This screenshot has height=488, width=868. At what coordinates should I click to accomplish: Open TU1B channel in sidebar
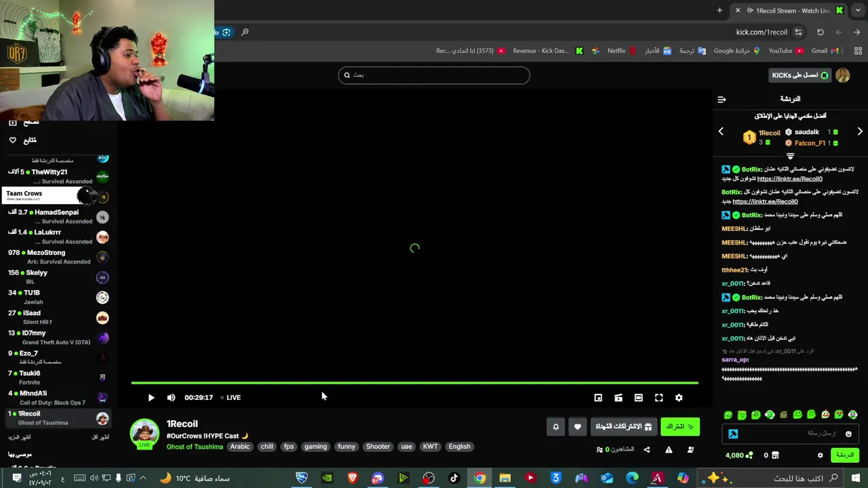pos(58,297)
